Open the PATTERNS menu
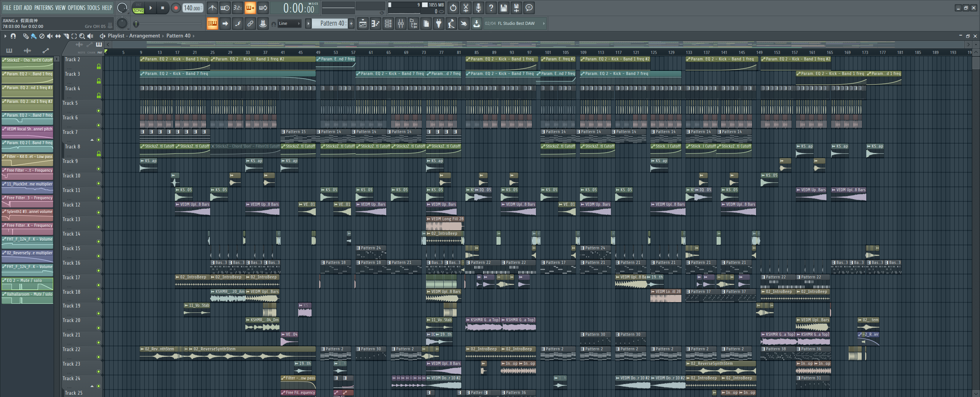The image size is (980, 397). pyautogui.click(x=44, y=8)
